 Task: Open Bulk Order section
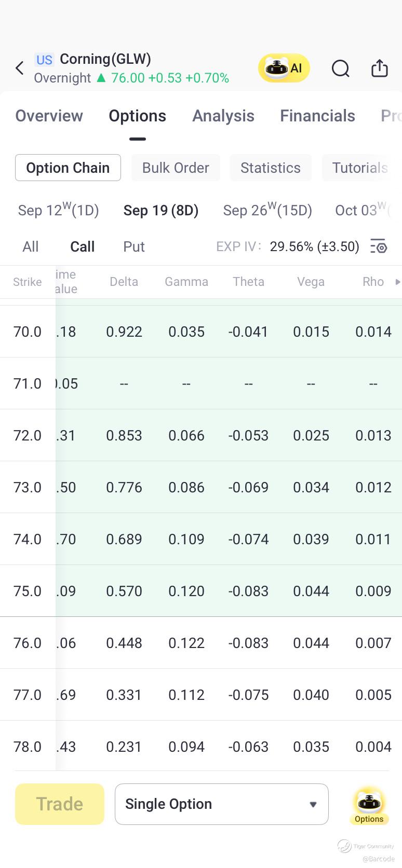(x=176, y=168)
